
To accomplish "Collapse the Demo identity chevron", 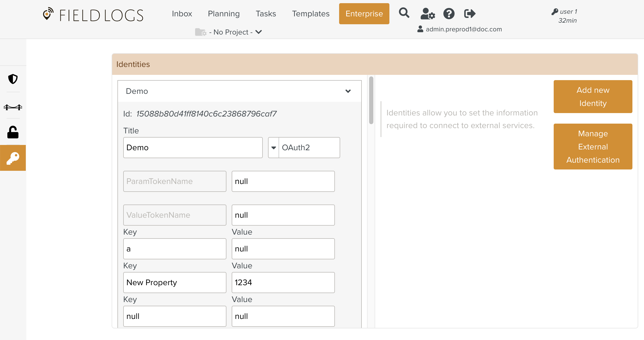I will [x=348, y=91].
